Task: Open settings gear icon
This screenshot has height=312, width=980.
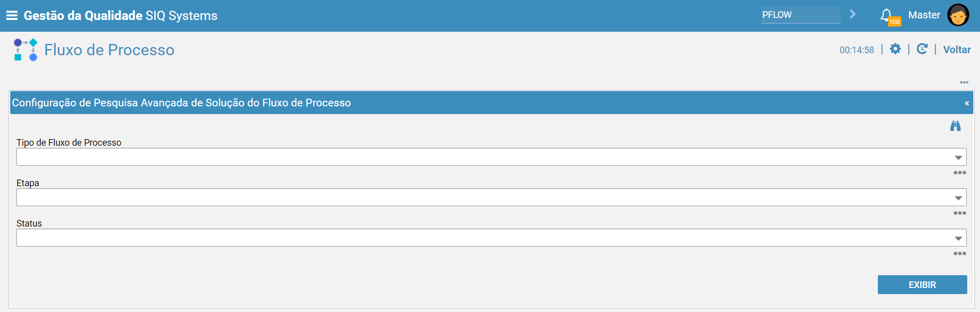Action: [x=895, y=49]
